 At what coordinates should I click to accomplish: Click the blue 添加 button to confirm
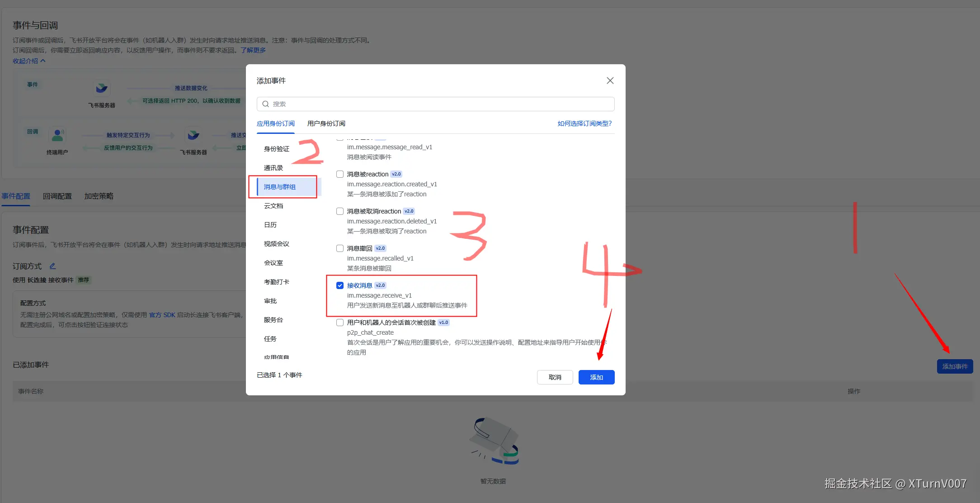pos(596,377)
